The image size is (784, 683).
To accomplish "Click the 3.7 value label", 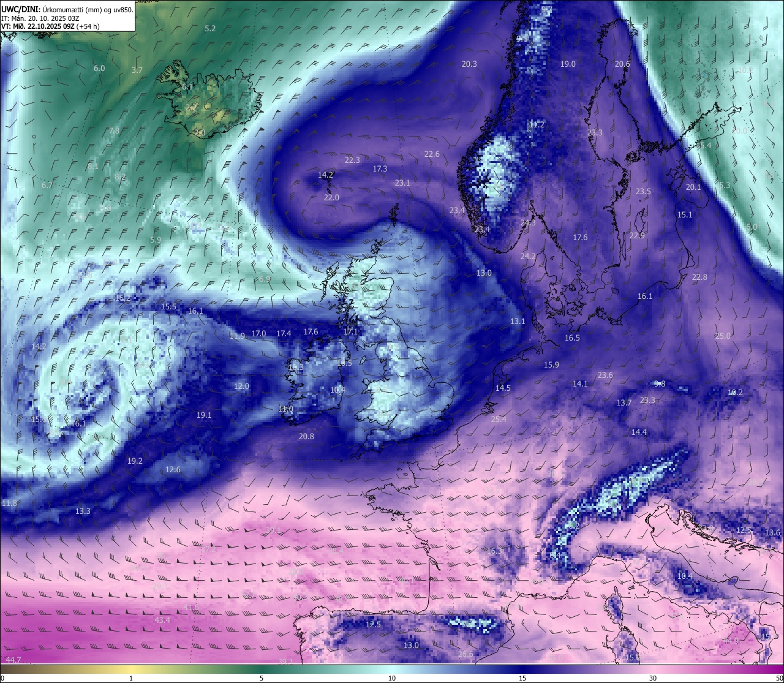I will [137, 70].
